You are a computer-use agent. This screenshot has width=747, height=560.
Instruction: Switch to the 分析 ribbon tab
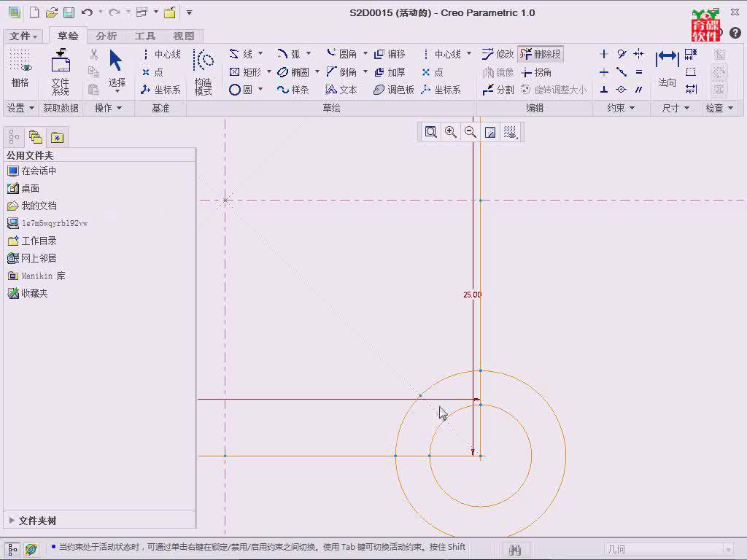point(106,36)
